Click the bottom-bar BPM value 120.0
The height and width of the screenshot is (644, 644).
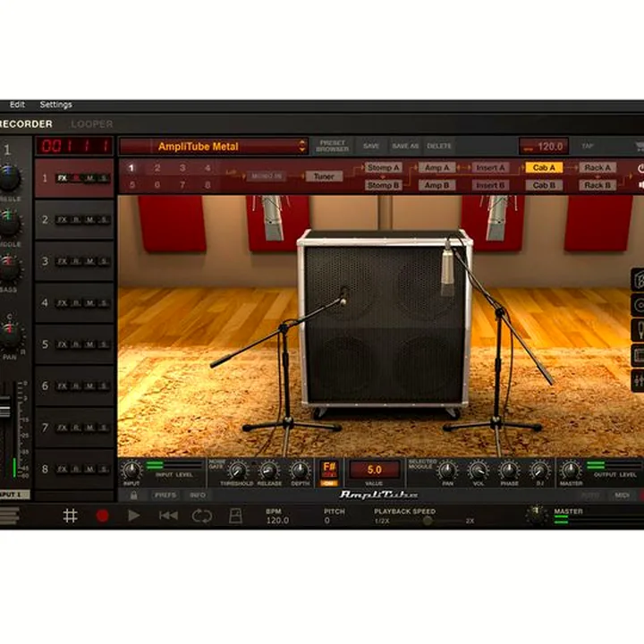[x=277, y=521]
